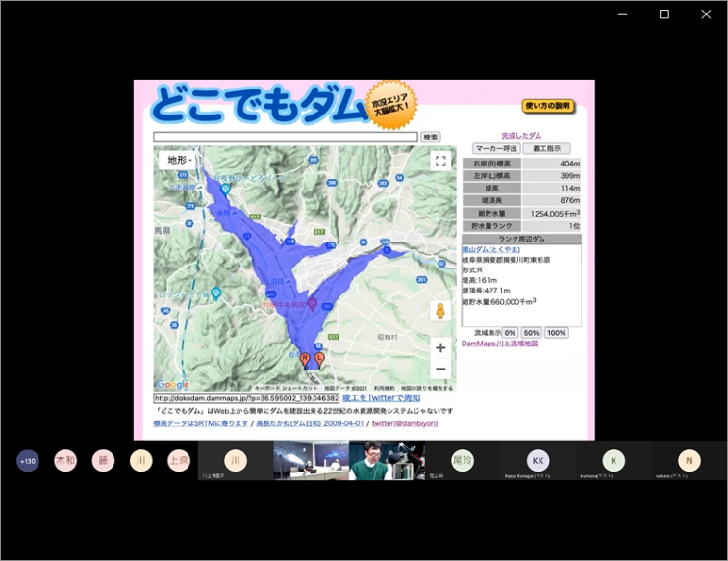Toggle fullscreen view on the map
Viewport: 728px width, 561px height.
tap(440, 162)
